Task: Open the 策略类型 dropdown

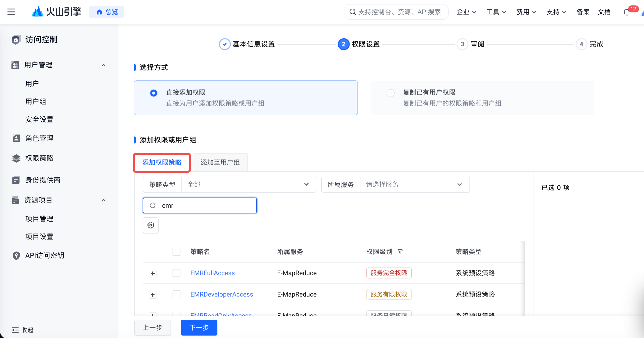Action: click(249, 185)
